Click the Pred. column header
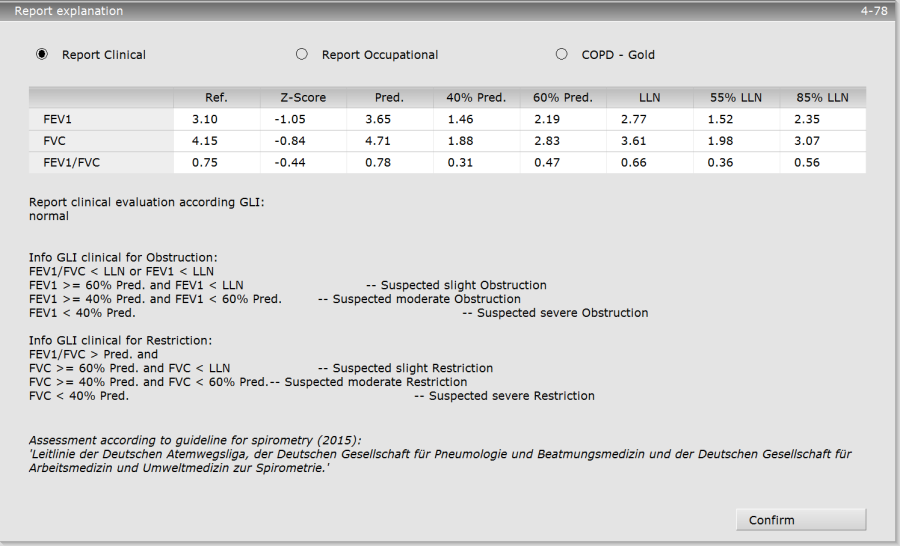Screen dimensions: 900x546 390,98
